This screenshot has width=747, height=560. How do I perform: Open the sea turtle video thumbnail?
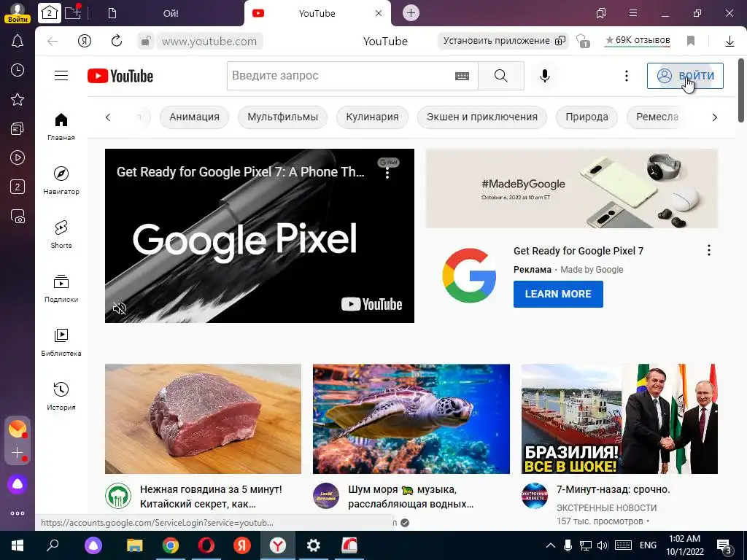pos(411,419)
